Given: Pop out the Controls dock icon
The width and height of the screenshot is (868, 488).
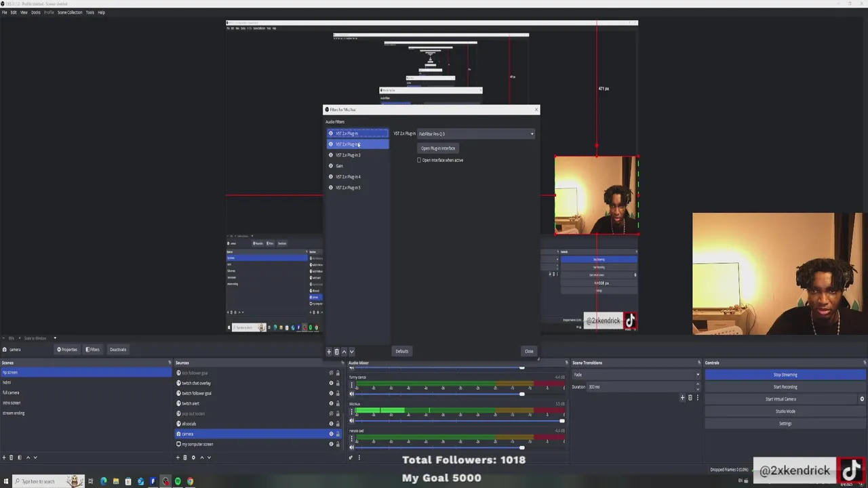Looking at the screenshot, I should click(864, 363).
